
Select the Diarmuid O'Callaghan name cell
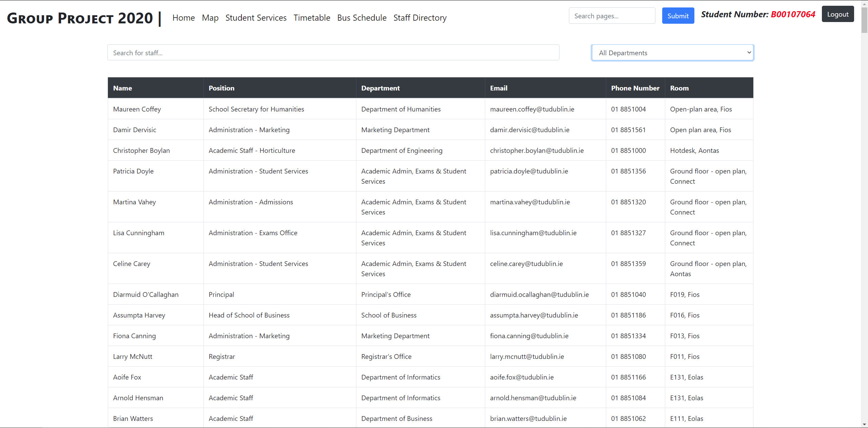156,294
